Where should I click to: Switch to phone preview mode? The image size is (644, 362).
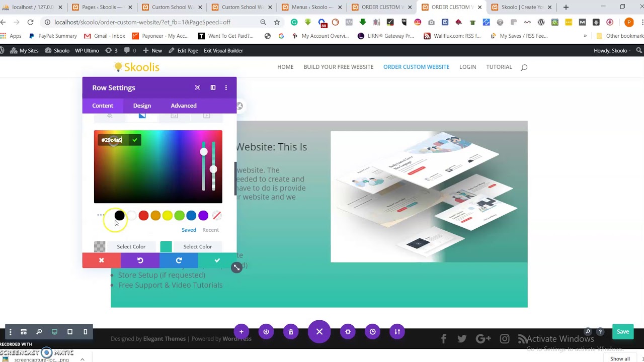[x=85, y=332]
